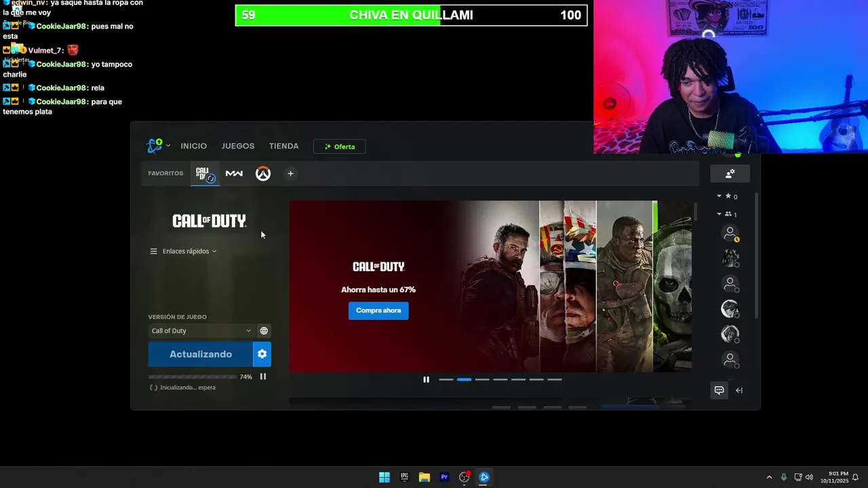868x488 pixels.
Task: Click the microphone tray icon
Action: click(x=784, y=477)
